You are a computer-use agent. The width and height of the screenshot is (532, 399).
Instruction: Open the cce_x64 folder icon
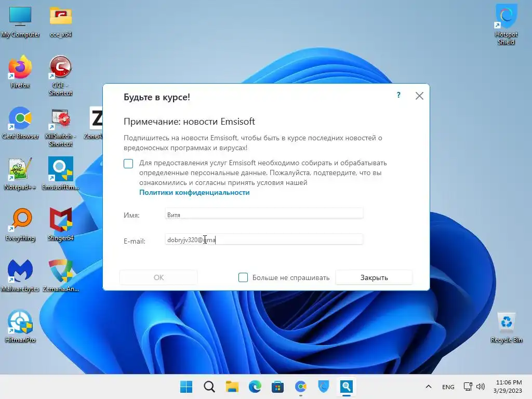pyautogui.click(x=60, y=21)
